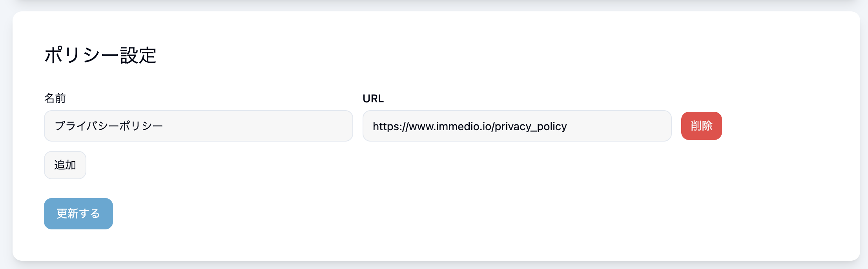868x269 pixels.
Task: Click the red 削除 delete button
Action: tap(701, 126)
